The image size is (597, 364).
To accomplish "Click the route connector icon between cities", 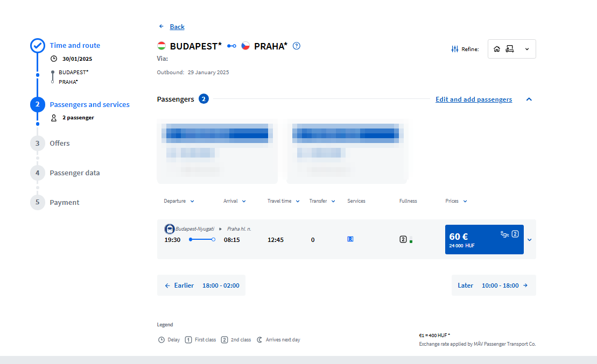I will [231, 46].
